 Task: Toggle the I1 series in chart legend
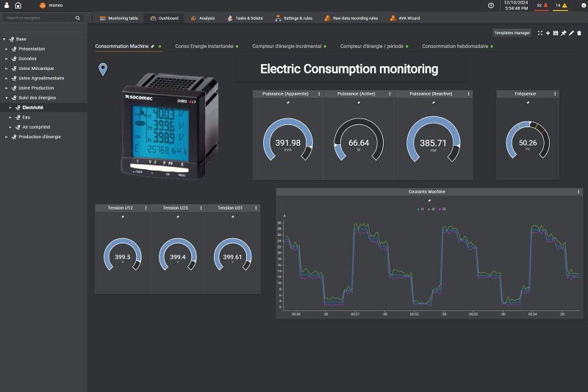pos(420,210)
